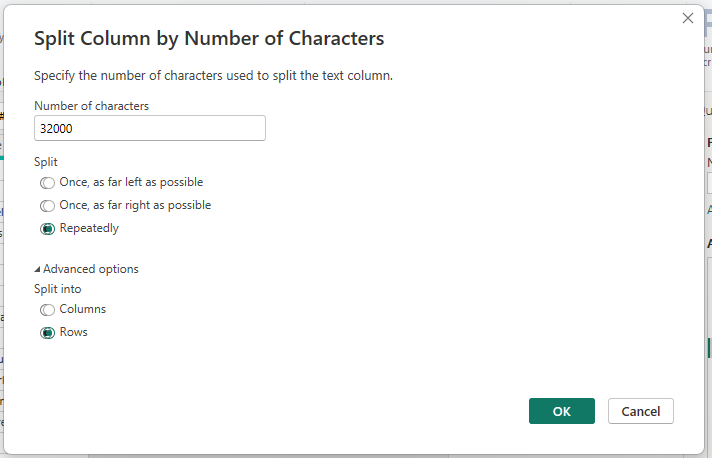712x458 pixels.
Task: Click the dialog title 'Split Column by Number of Characters'
Action: pyautogui.click(x=209, y=39)
